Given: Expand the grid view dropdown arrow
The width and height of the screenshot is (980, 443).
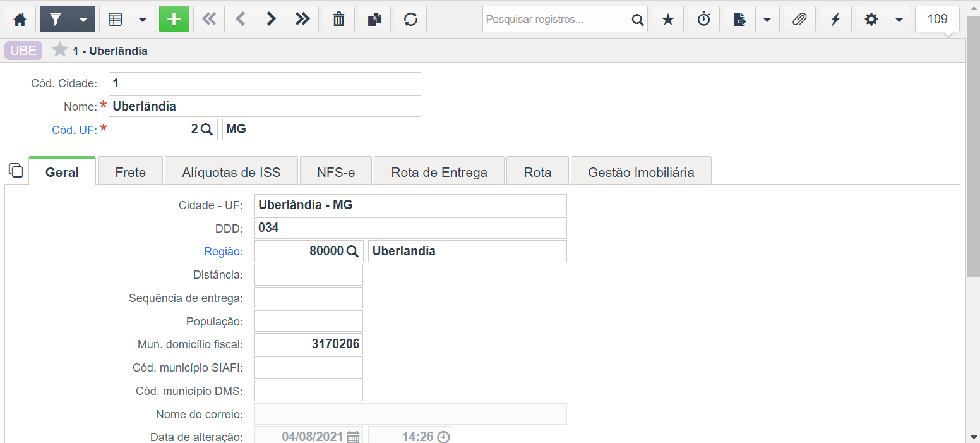Looking at the screenshot, I should 143,20.
